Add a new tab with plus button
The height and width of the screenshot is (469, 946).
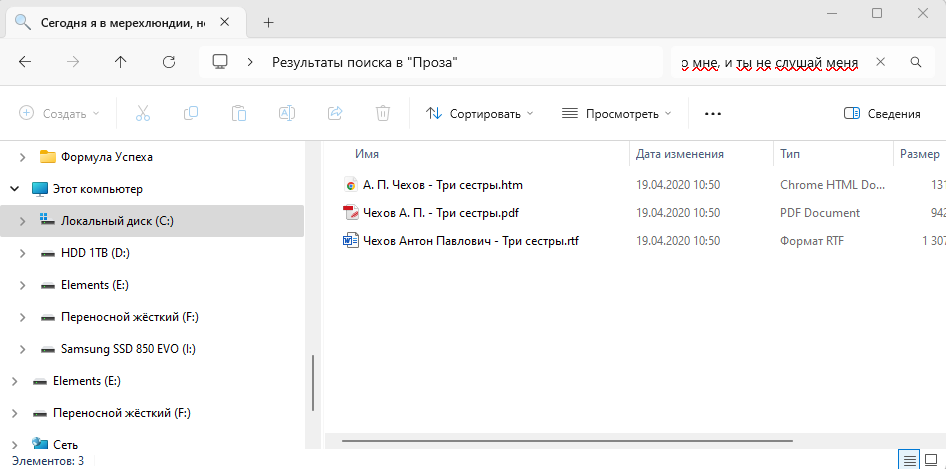click(x=268, y=23)
